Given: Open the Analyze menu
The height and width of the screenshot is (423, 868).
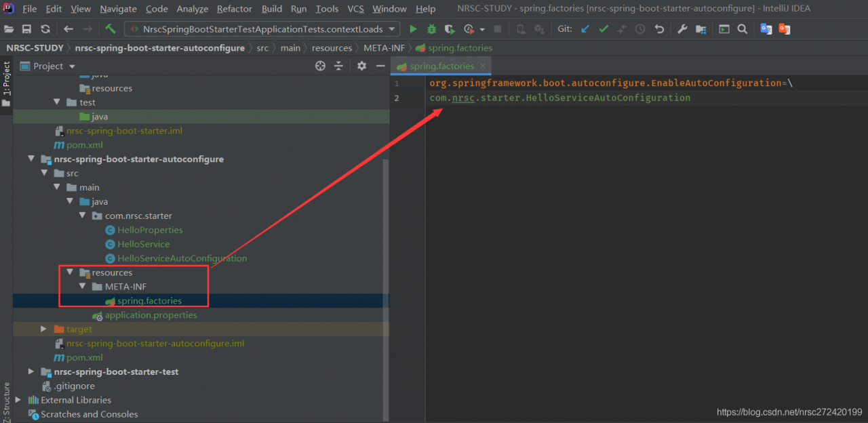Looking at the screenshot, I should tap(193, 9).
